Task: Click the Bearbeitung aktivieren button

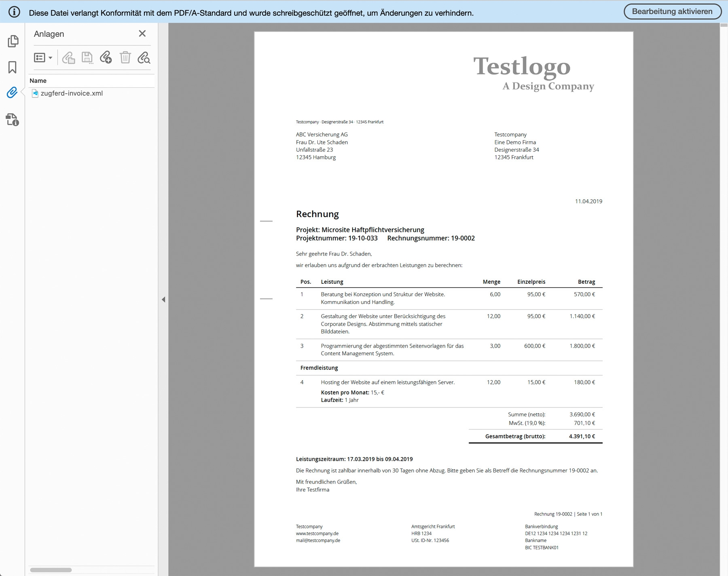Action: tap(672, 12)
